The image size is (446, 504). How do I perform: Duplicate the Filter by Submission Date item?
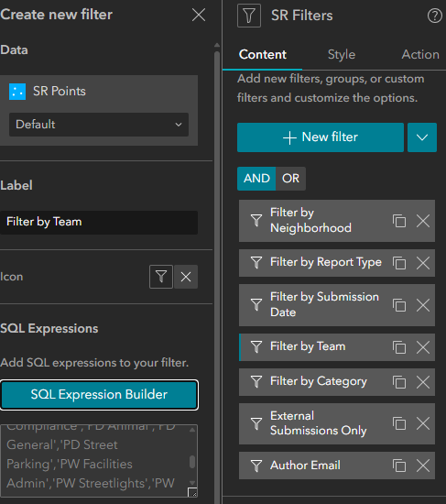coord(399,305)
